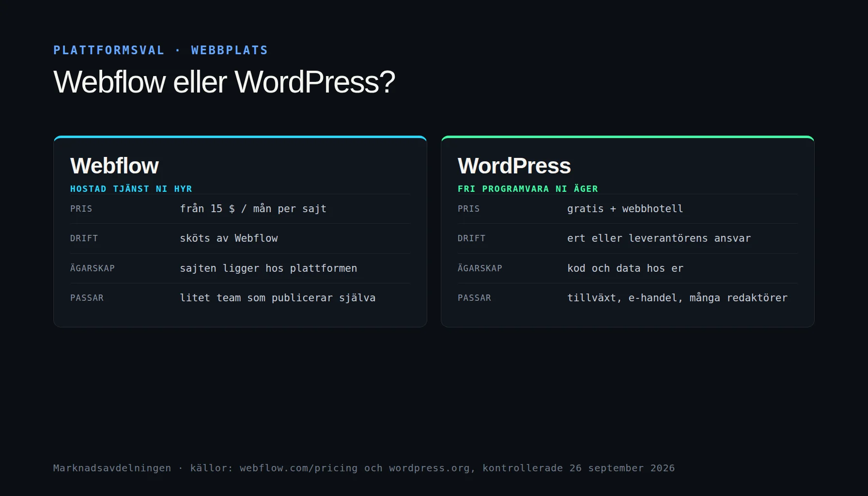Click the footer source line 'Marknadsavdelningen · källor'
The image size is (868, 496).
tap(364, 468)
